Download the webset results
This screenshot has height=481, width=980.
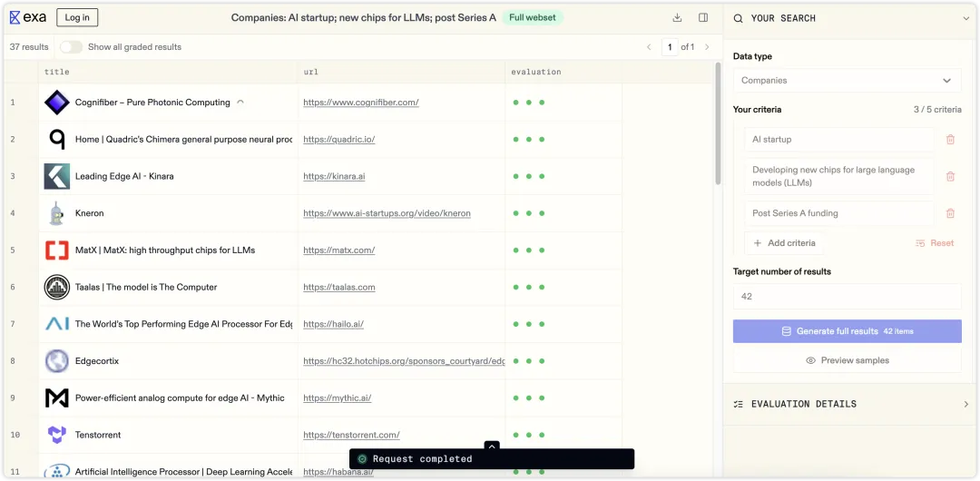tap(677, 17)
